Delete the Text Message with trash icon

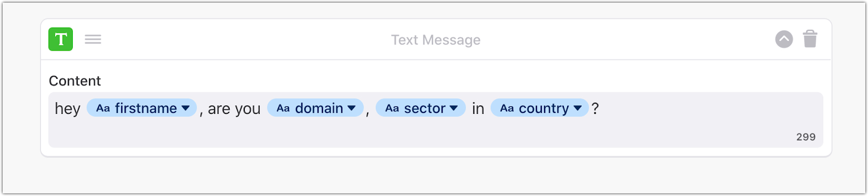[810, 39]
